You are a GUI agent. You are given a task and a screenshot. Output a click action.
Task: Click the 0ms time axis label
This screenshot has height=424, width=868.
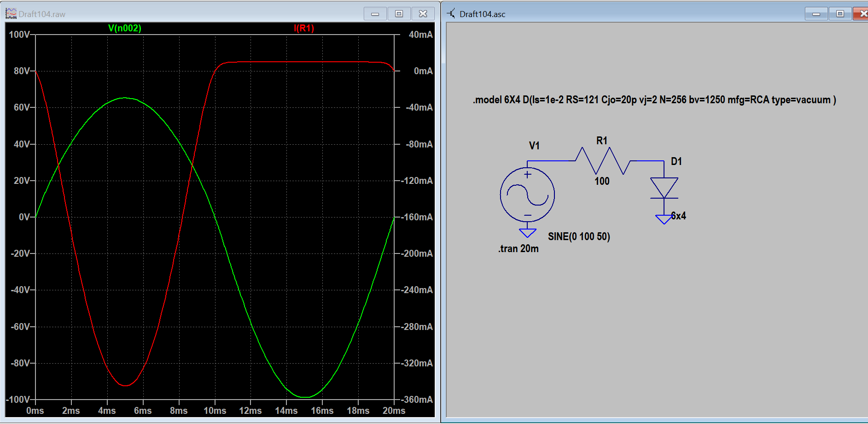(35, 411)
